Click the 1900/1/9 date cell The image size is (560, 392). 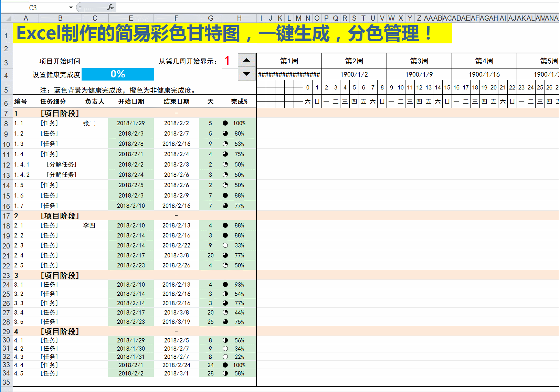pos(419,74)
